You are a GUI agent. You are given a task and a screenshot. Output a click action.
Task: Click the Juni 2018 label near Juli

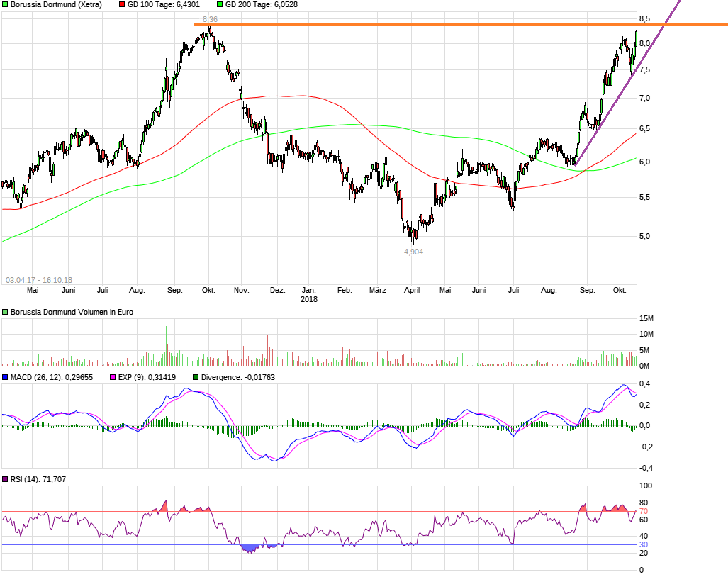(478, 290)
